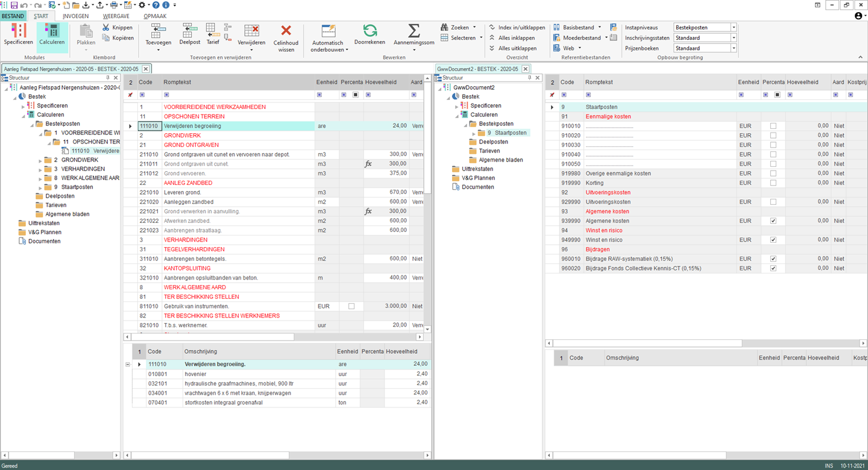
Task: Click the printer icon in quick access
Action: pyautogui.click(x=113, y=5)
